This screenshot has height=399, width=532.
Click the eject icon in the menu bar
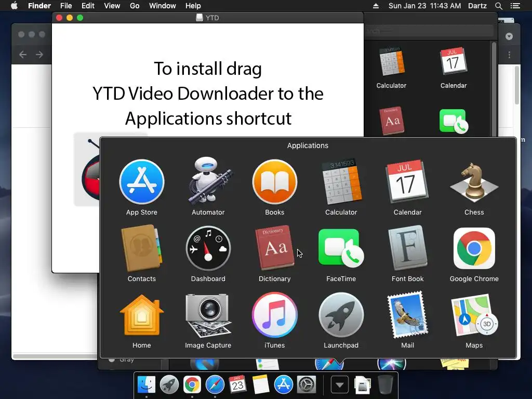(x=376, y=6)
